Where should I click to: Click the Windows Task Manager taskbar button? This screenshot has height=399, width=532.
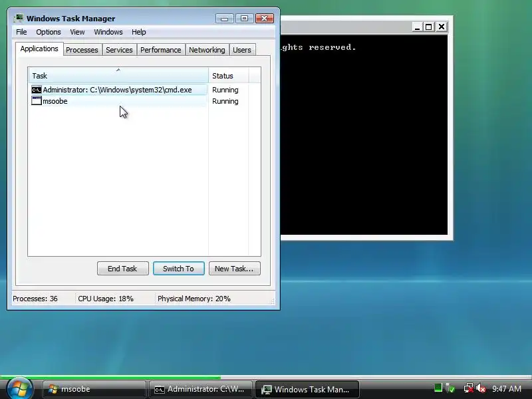pyautogui.click(x=307, y=389)
